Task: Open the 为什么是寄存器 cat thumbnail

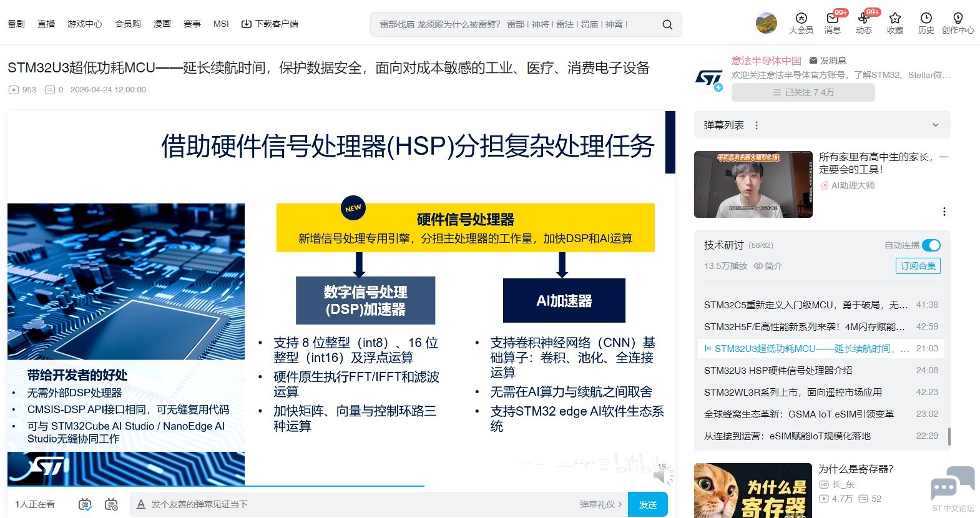Action: pos(753,491)
